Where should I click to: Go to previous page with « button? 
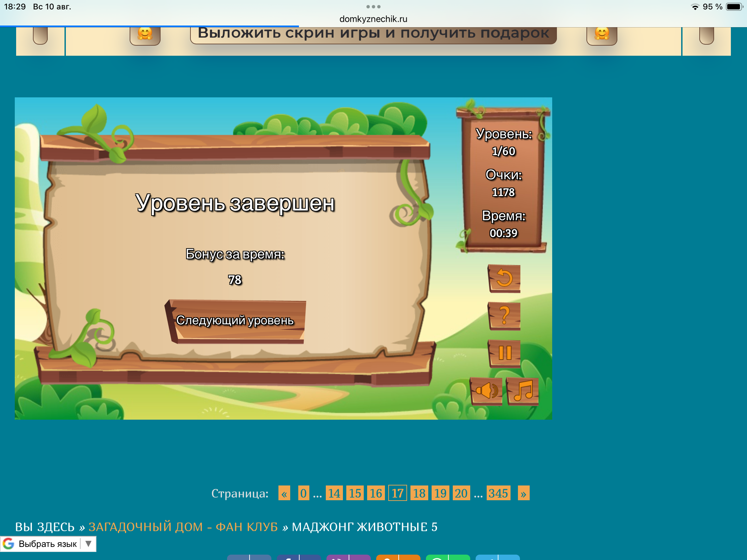(x=284, y=493)
